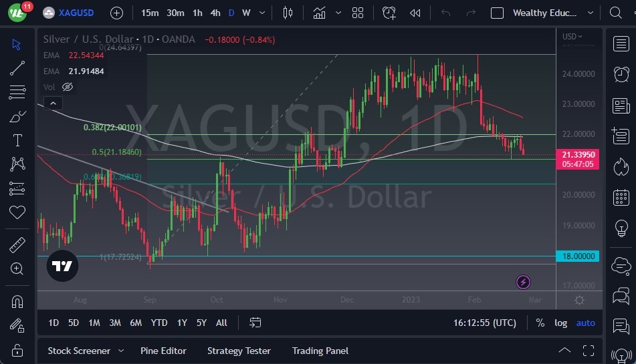
Task: Open the symbol search magnifier
Action: tap(615, 13)
